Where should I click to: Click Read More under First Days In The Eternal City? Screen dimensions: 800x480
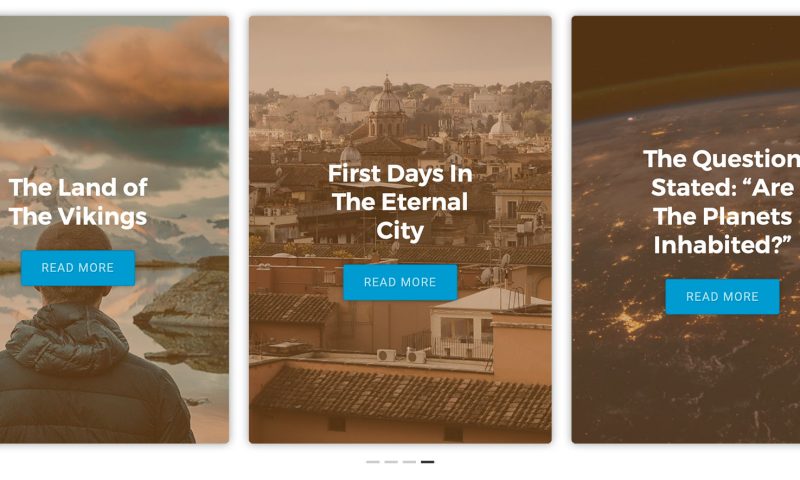click(x=400, y=282)
